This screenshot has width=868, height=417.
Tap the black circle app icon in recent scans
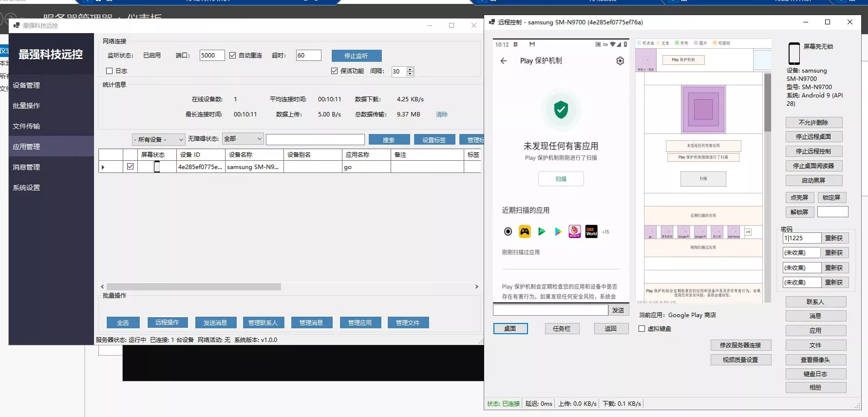(x=508, y=231)
